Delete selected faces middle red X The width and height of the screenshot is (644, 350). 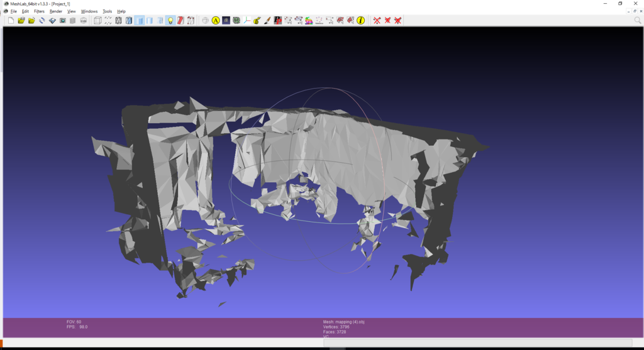click(x=387, y=21)
